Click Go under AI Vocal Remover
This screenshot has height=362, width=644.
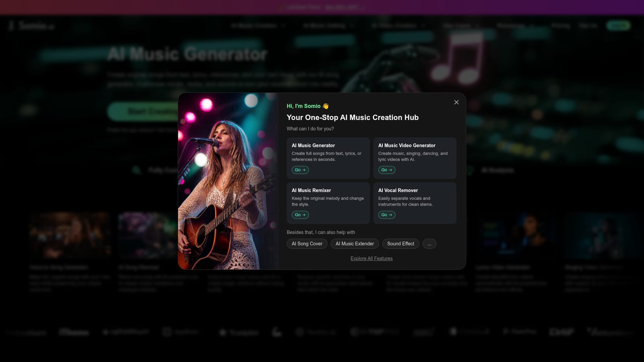pos(387,215)
